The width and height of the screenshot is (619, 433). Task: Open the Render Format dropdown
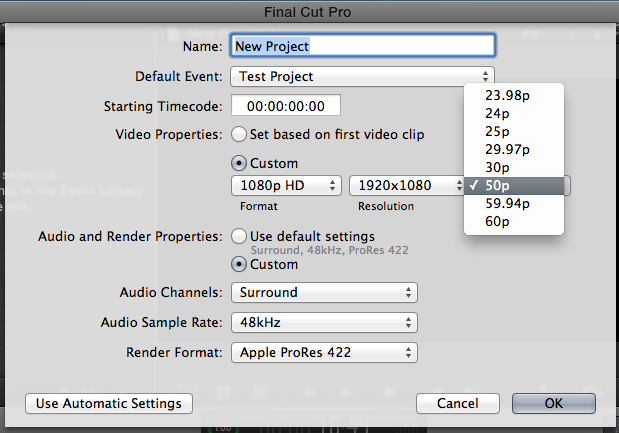point(323,353)
